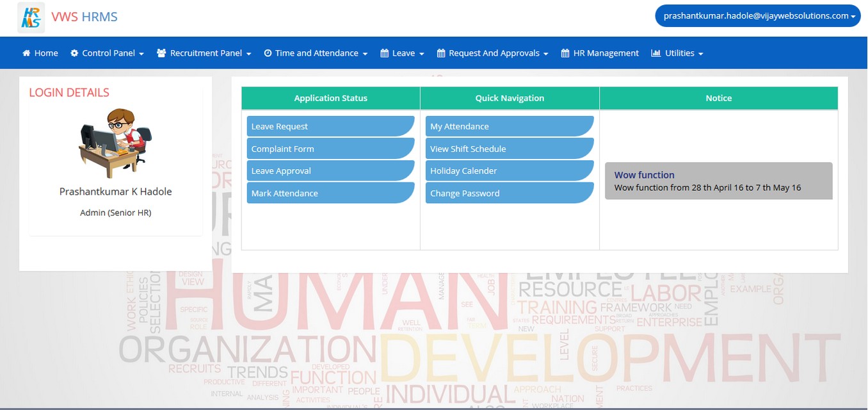Open the Complaint Form
This screenshot has width=868, height=410.
pos(330,148)
